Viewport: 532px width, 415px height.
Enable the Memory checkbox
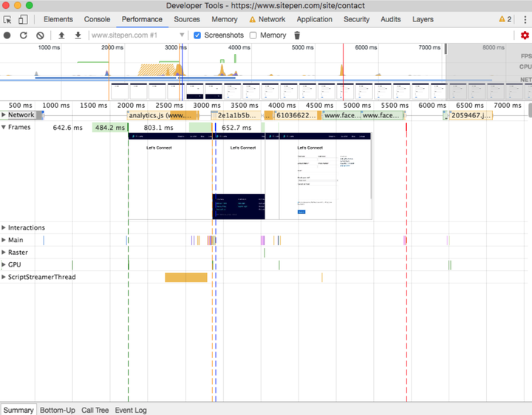(253, 35)
